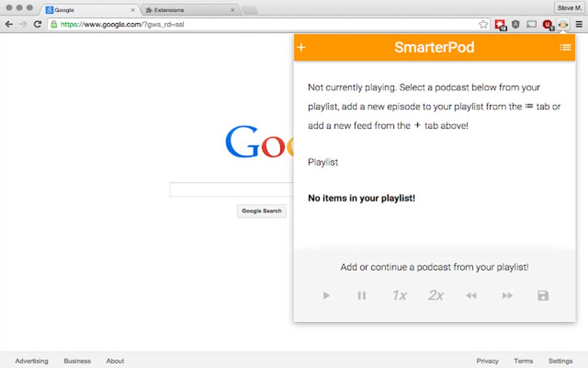This screenshot has width=588, height=368.
Task: Open the Business footer link
Action: 77,361
